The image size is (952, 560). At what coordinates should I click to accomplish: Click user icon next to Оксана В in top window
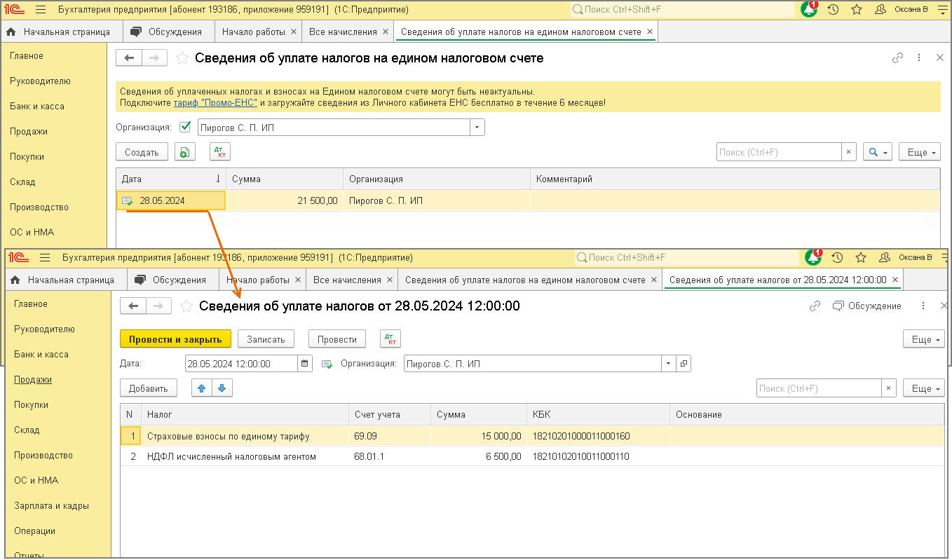coord(880,10)
